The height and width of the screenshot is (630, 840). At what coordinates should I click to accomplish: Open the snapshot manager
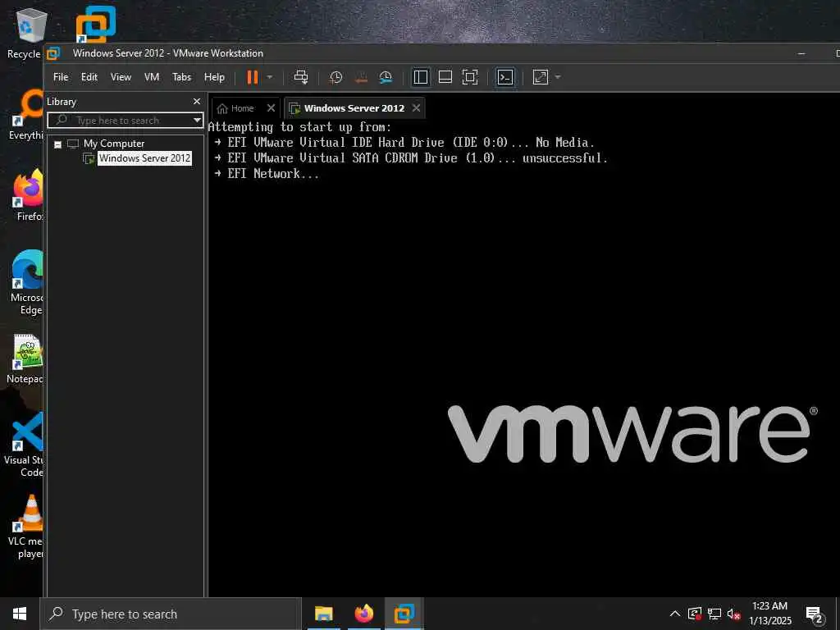click(386, 77)
